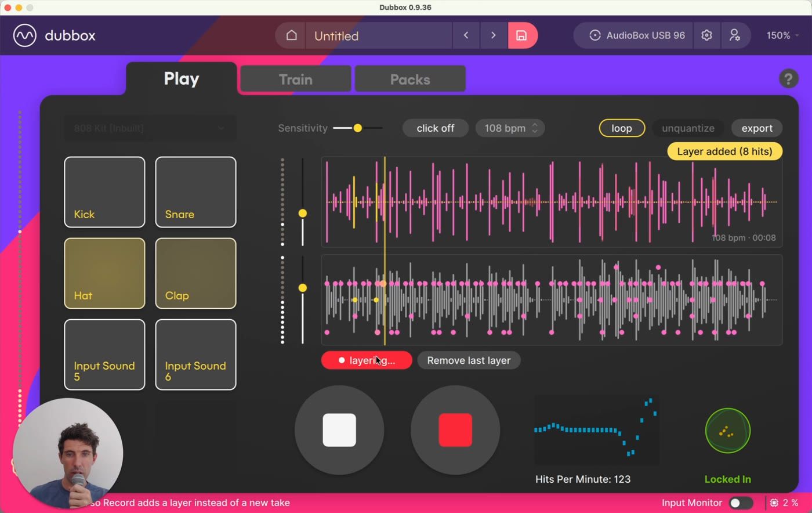The image size is (812, 513).
Task: Switch to the Train tab
Action: click(x=296, y=79)
